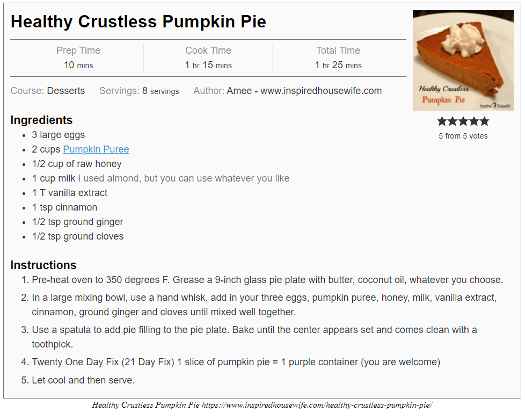Click the Healthy Crustless Pumpkin Pie title

(x=138, y=21)
